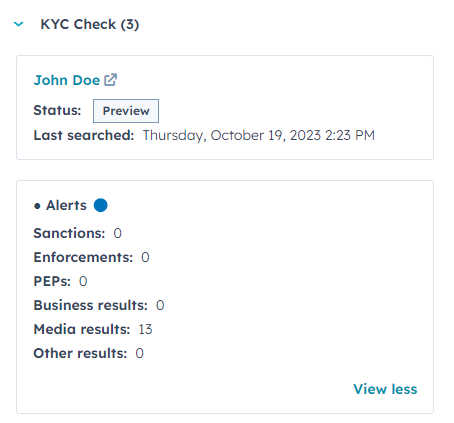Select the Enforcements count row
Image resolution: width=454 pixels, height=423 pixels.
coord(92,257)
